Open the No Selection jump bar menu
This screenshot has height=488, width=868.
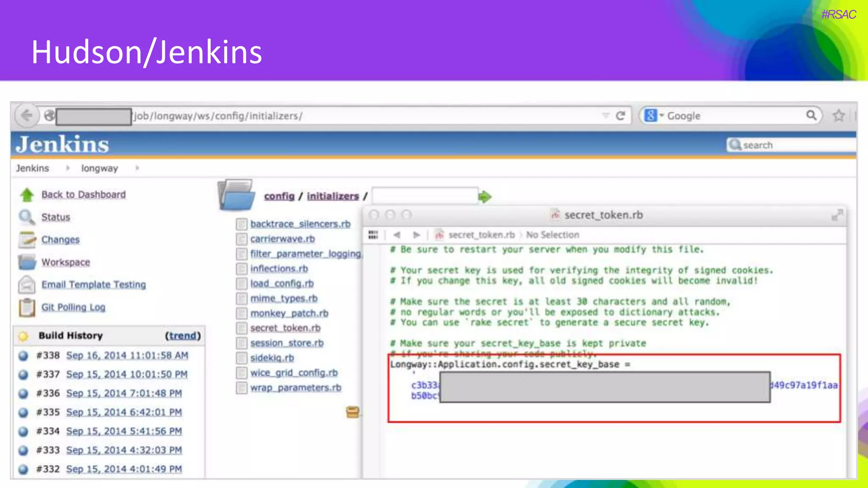(x=552, y=235)
